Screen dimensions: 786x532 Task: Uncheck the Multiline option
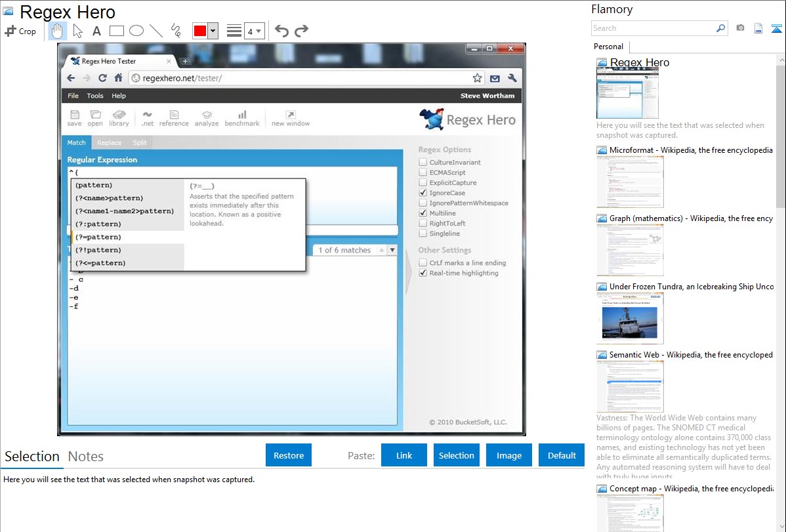(x=423, y=213)
